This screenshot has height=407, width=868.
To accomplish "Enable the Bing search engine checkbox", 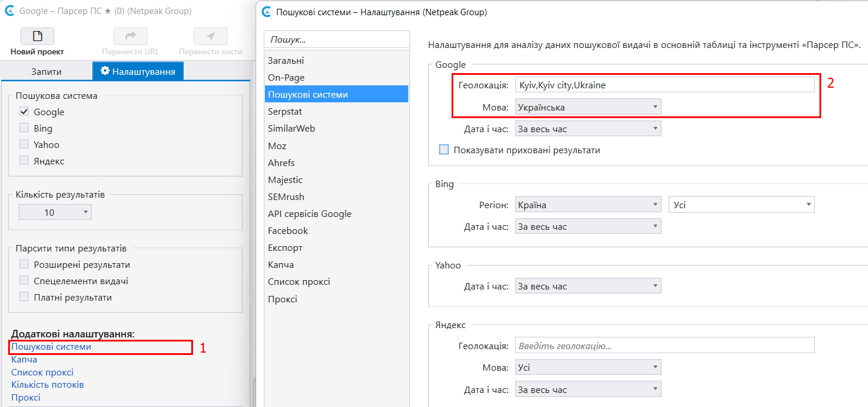I will click(x=24, y=128).
